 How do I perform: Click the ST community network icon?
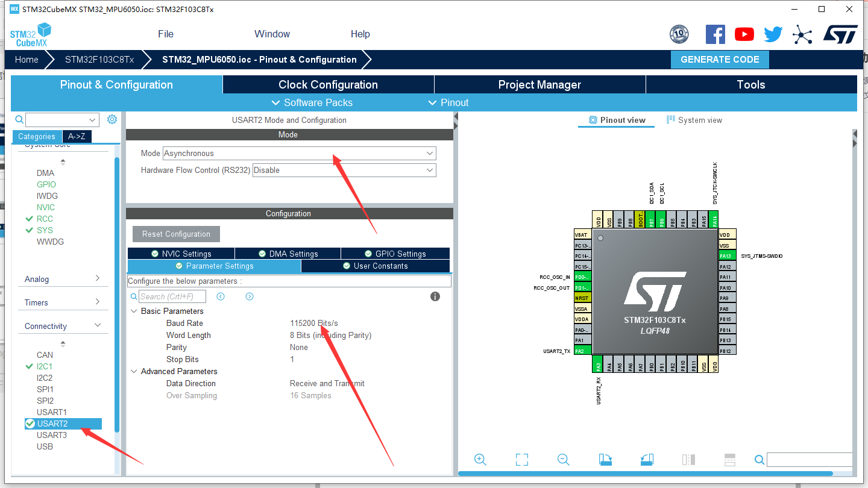[x=802, y=34]
